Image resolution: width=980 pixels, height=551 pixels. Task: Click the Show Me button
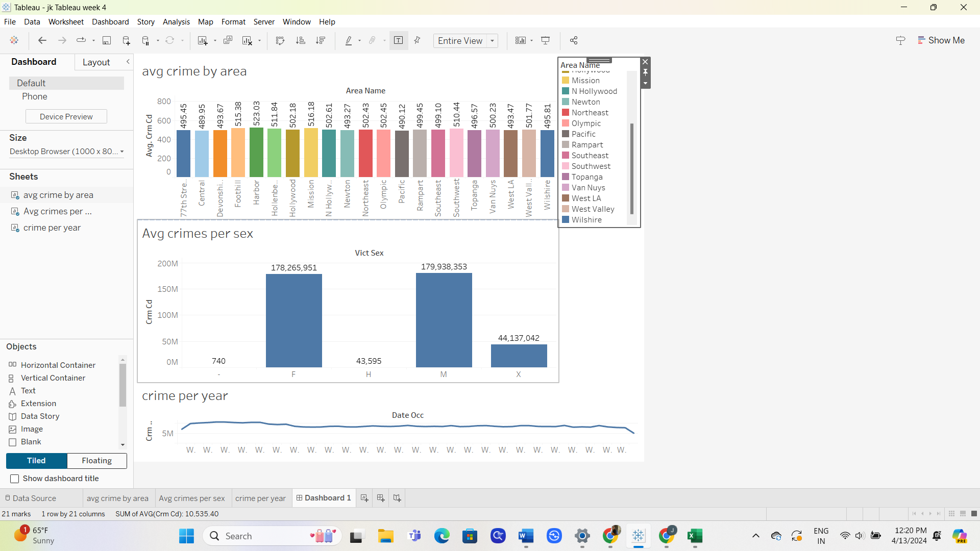(x=941, y=40)
